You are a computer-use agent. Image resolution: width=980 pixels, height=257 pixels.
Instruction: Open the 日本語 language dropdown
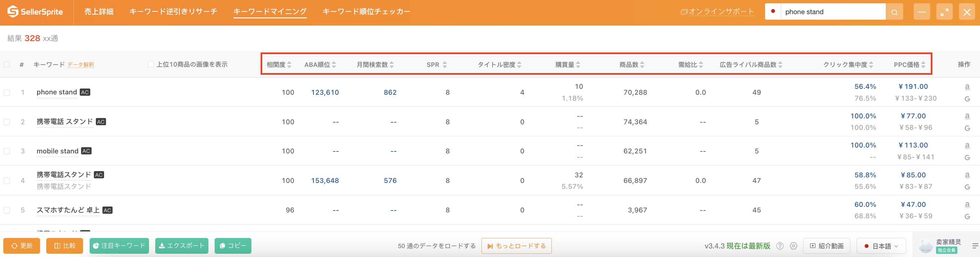(881, 246)
